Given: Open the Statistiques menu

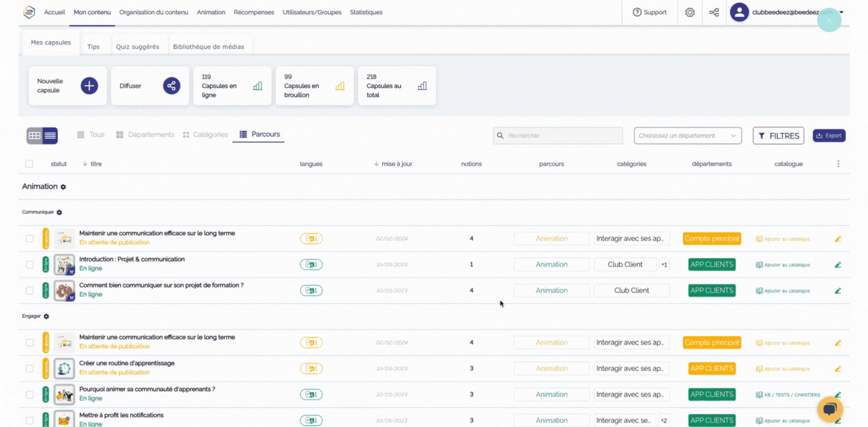Looking at the screenshot, I should point(366,12).
